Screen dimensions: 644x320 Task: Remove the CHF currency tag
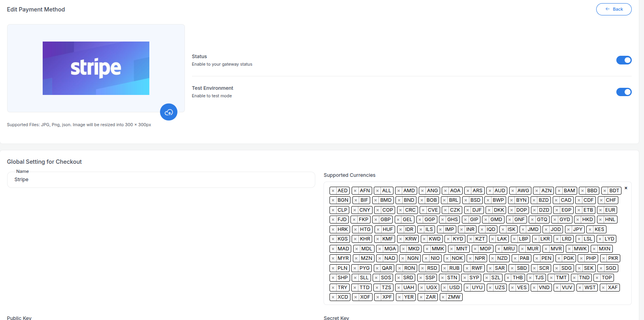click(601, 200)
